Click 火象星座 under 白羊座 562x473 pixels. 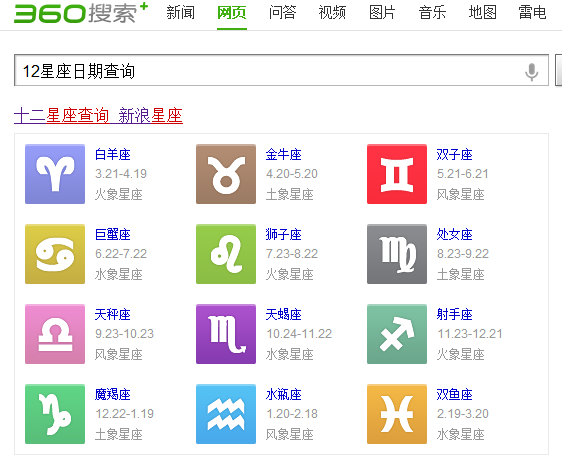point(119,195)
